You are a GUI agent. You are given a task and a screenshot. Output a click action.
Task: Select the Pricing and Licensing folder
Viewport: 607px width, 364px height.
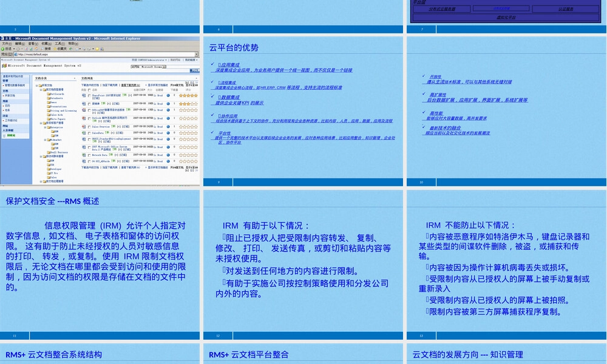click(x=63, y=110)
